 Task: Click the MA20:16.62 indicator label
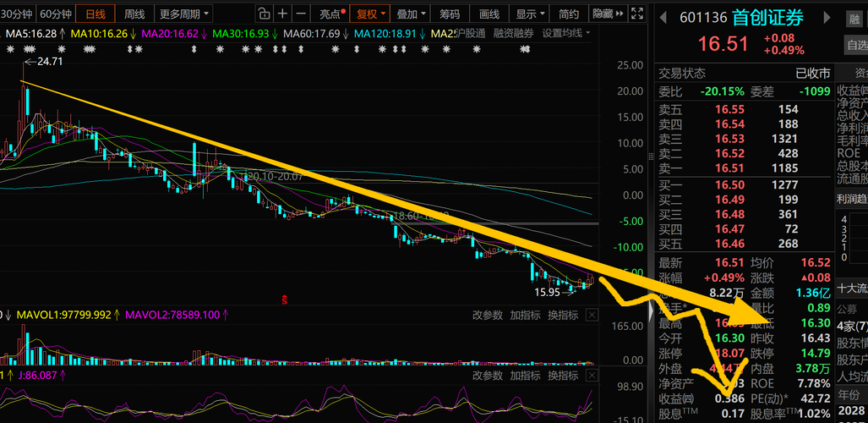click(170, 34)
